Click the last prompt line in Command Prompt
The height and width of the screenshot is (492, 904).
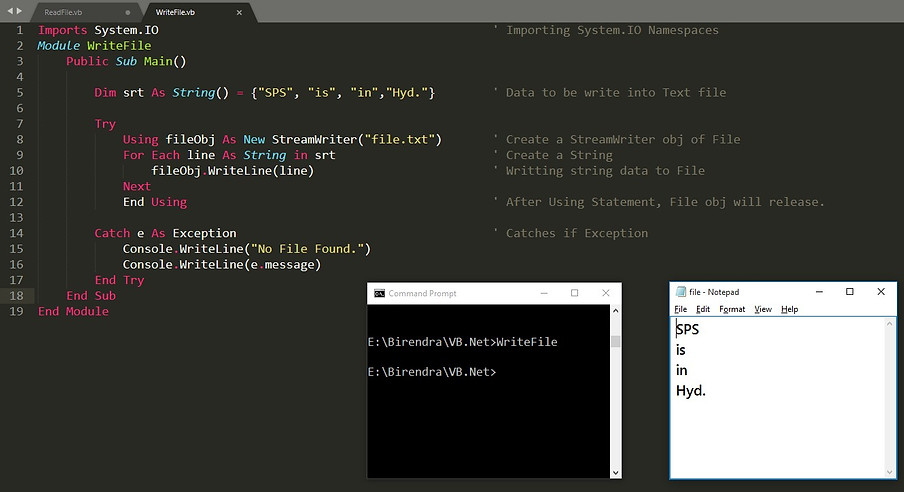pyautogui.click(x=432, y=372)
